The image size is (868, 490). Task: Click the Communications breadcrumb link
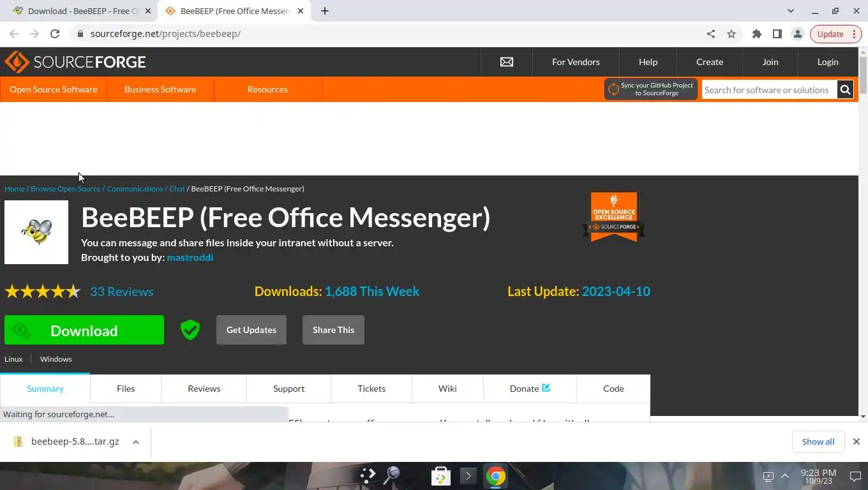pos(135,189)
